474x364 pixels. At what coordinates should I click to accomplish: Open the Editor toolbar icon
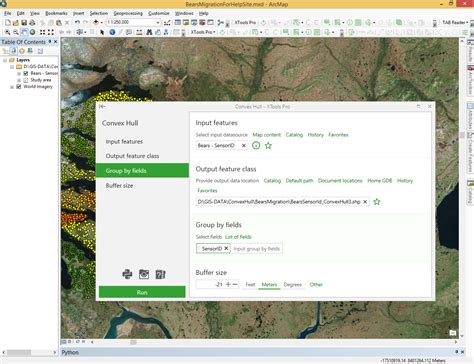167,22
